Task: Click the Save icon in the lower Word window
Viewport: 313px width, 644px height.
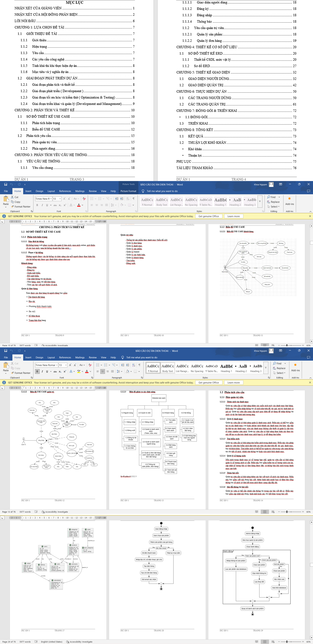Action: [x=6, y=351]
